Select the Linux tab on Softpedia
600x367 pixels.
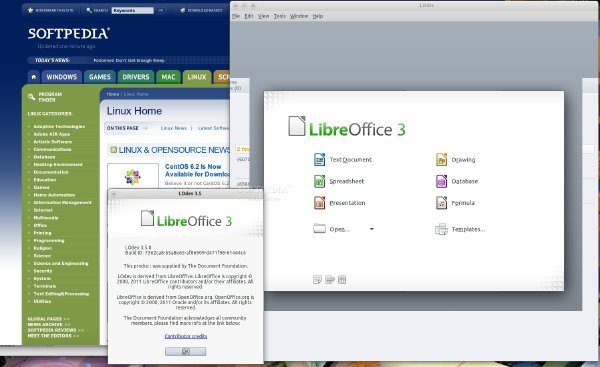(x=197, y=77)
